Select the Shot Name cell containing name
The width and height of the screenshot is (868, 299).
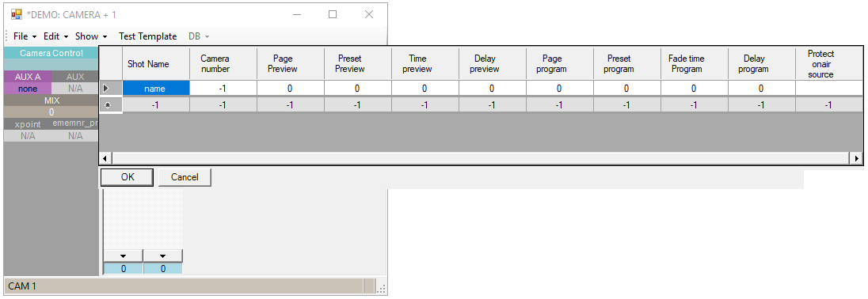(156, 88)
